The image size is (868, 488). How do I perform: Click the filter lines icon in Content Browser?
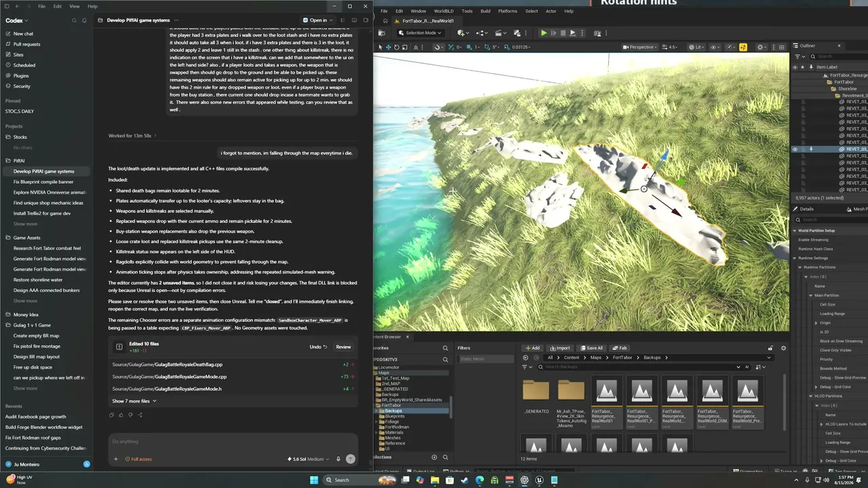[x=526, y=367]
